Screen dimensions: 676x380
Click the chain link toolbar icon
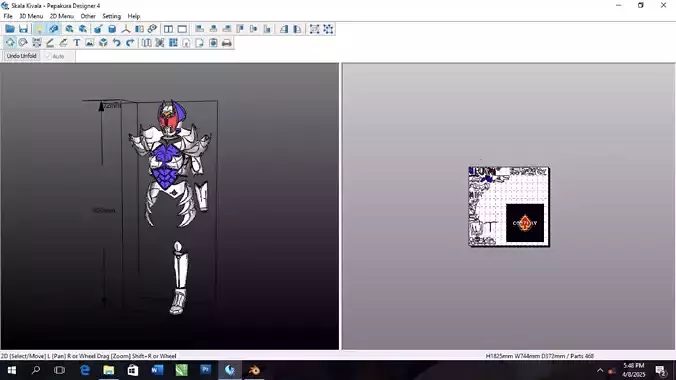(x=152, y=29)
